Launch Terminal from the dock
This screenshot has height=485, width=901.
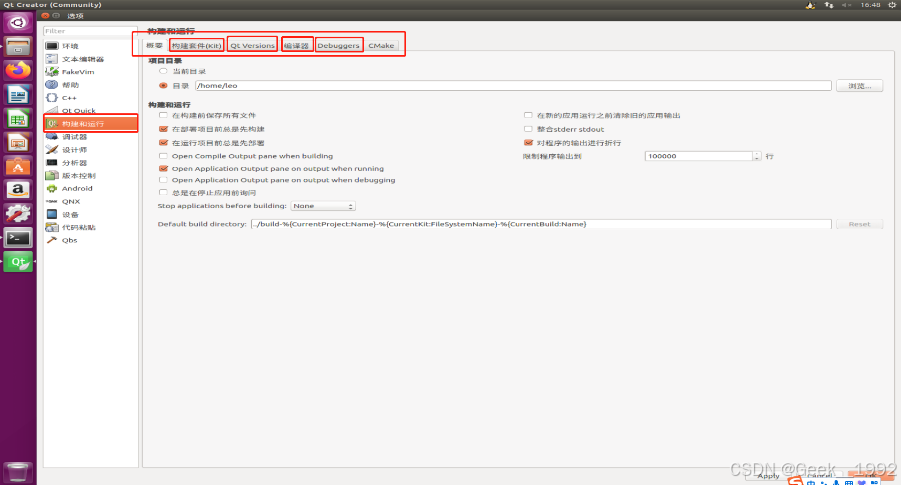pyautogui.click(x=18, y=237)
